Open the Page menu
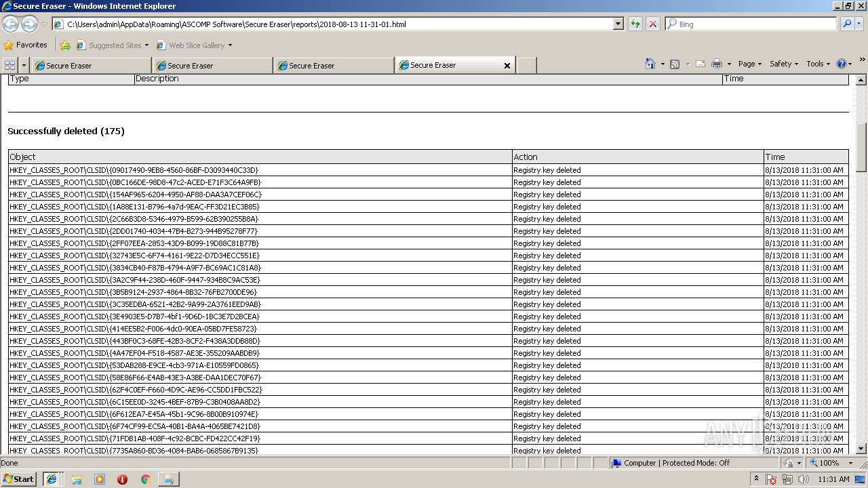 [749, 64]
